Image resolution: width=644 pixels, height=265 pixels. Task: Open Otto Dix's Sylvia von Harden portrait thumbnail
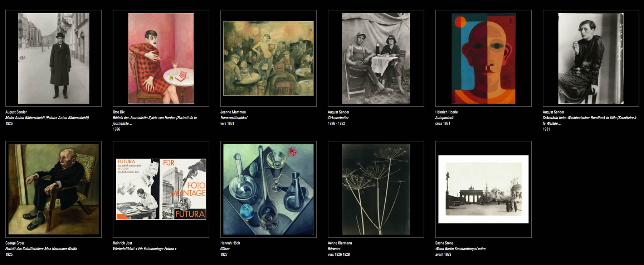[x=161, y=58]
